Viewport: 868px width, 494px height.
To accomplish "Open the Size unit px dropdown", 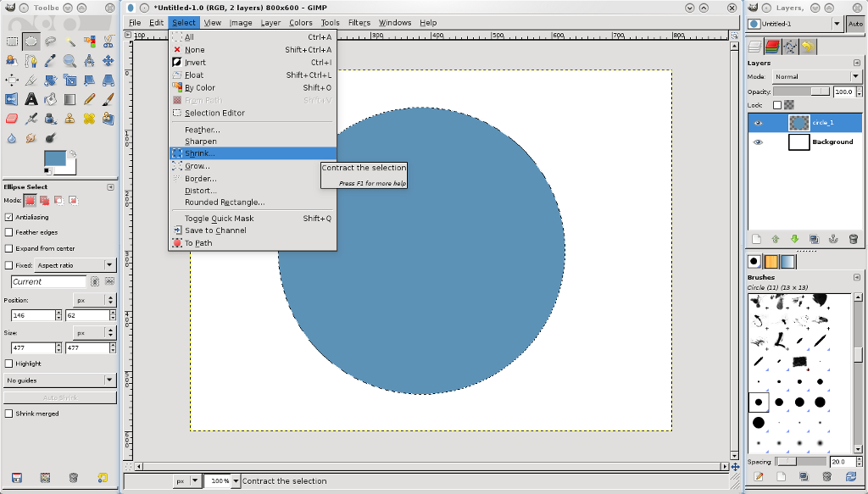I will point(94,332).
